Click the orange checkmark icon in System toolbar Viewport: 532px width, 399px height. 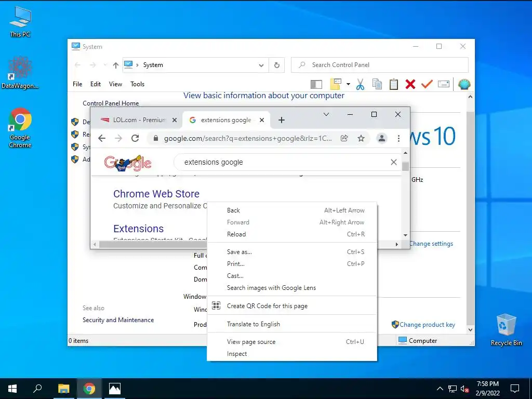(427, 84)
